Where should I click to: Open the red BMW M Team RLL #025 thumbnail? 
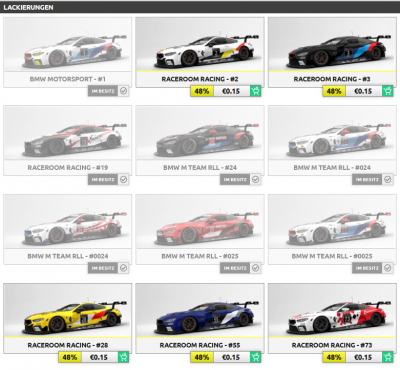200,221
